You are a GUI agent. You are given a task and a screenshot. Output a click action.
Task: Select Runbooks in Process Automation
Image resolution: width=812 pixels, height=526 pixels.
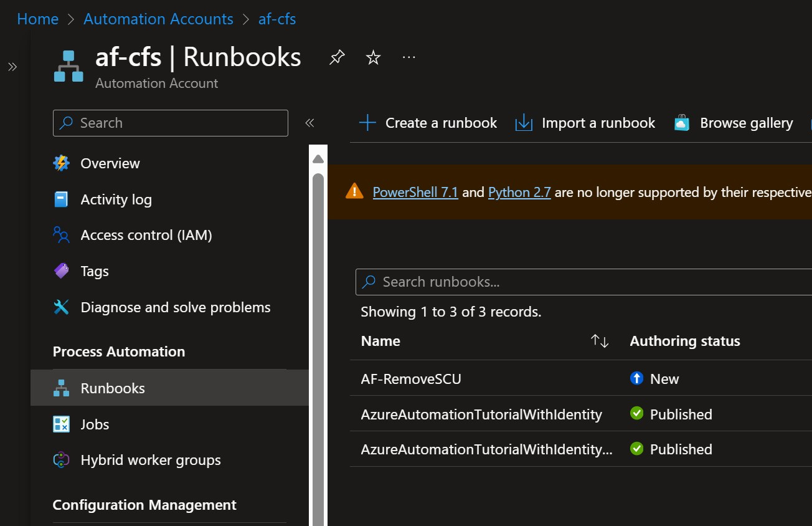click(169, 388)
